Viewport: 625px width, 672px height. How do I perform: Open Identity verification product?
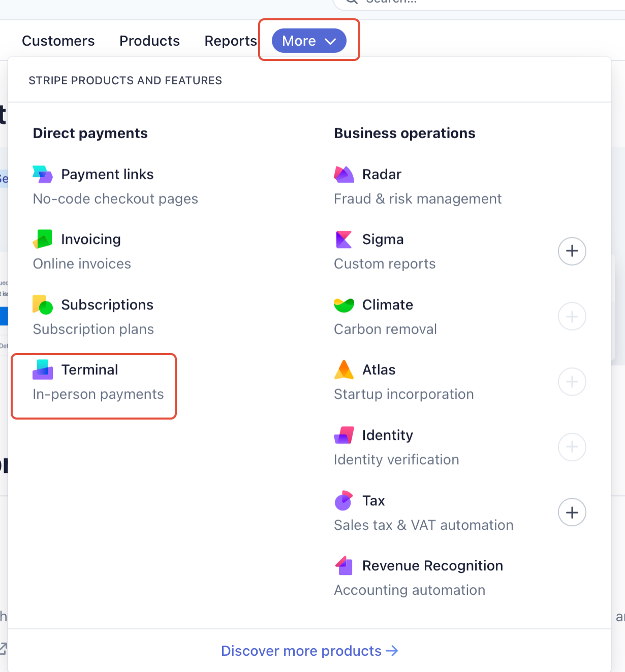coord(387,435)
